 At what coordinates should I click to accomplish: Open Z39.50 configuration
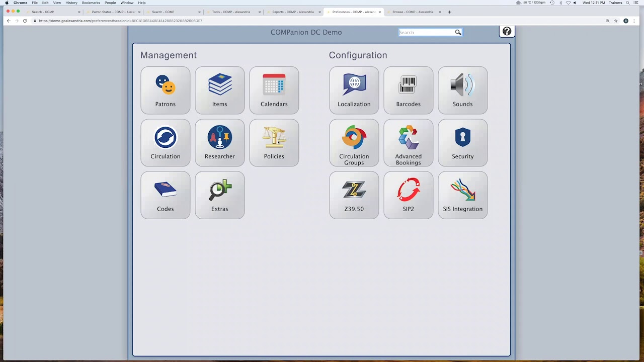pyautogui.click(x=354, y=195)
